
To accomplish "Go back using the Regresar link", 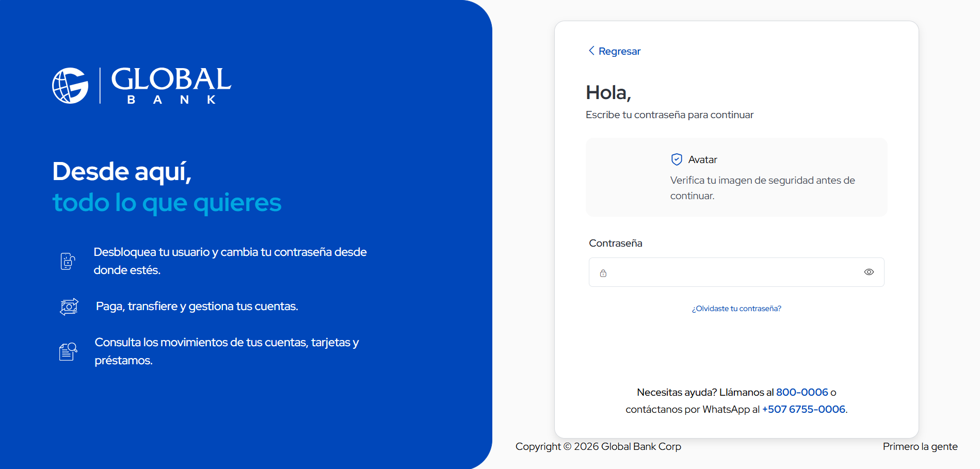I will tap(619, 51).
